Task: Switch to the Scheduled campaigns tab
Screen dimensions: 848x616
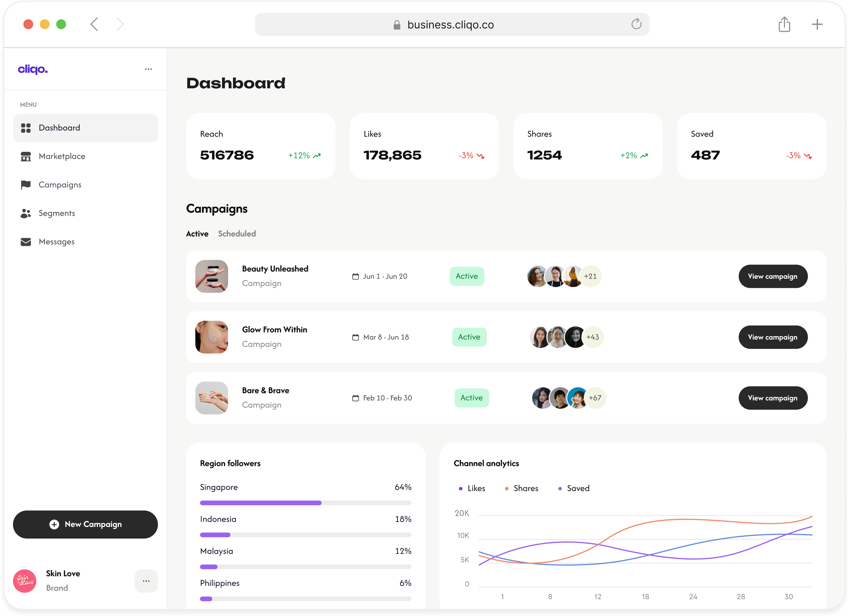Action: (237, 233)
